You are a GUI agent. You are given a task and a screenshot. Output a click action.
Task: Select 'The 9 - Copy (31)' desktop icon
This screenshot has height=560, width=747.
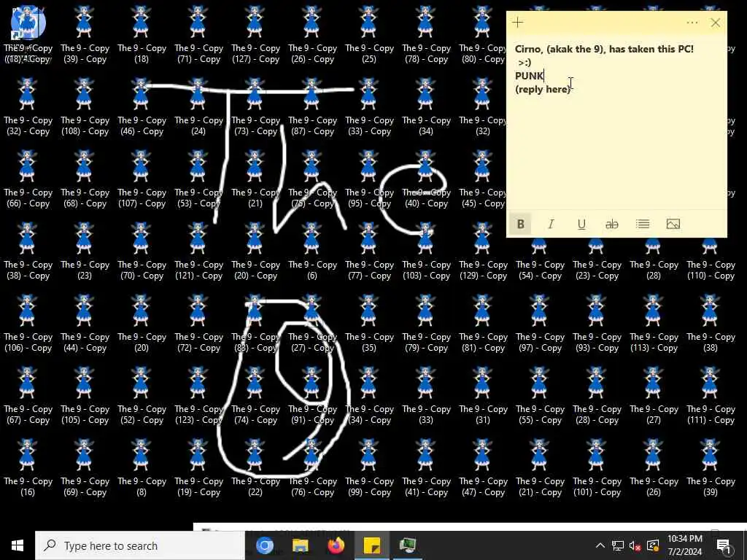[483, 396]
